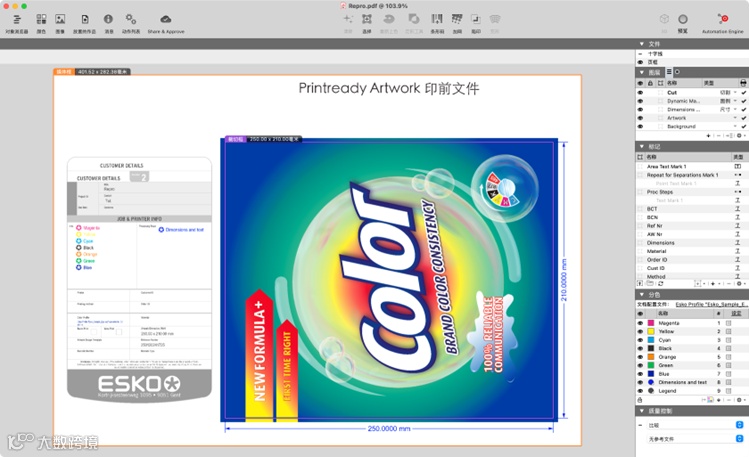Screen dimensions: 749x457
Task: Toggle printing checkmark for Background layer
Action: point(744,127)
